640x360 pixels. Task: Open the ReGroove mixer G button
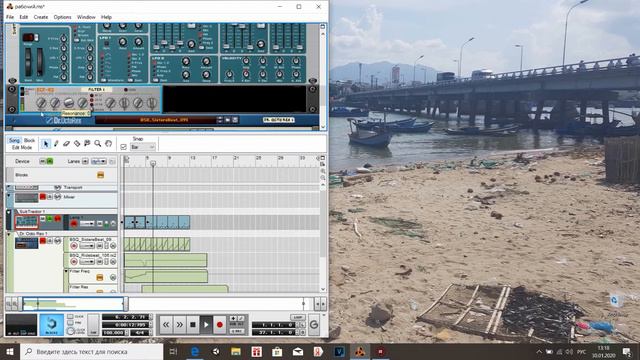(314, 325)
